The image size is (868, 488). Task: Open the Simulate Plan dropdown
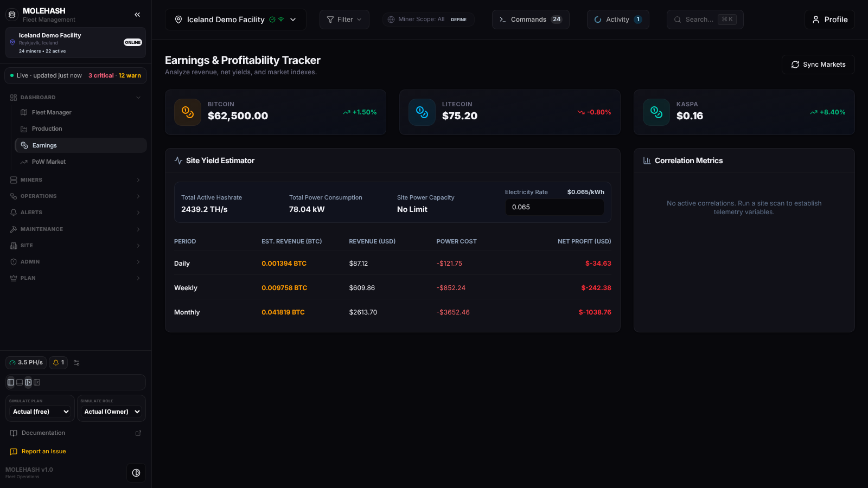41,412
